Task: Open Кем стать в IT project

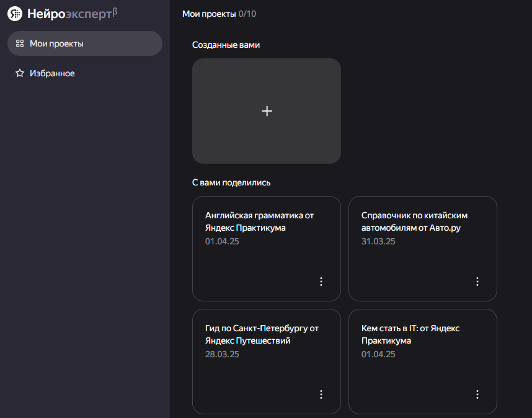Action: (x=423, y=362)
